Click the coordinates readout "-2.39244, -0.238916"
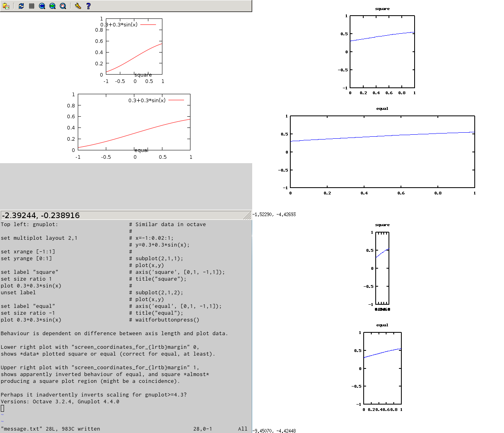504x433 pixels. (40, 215)
